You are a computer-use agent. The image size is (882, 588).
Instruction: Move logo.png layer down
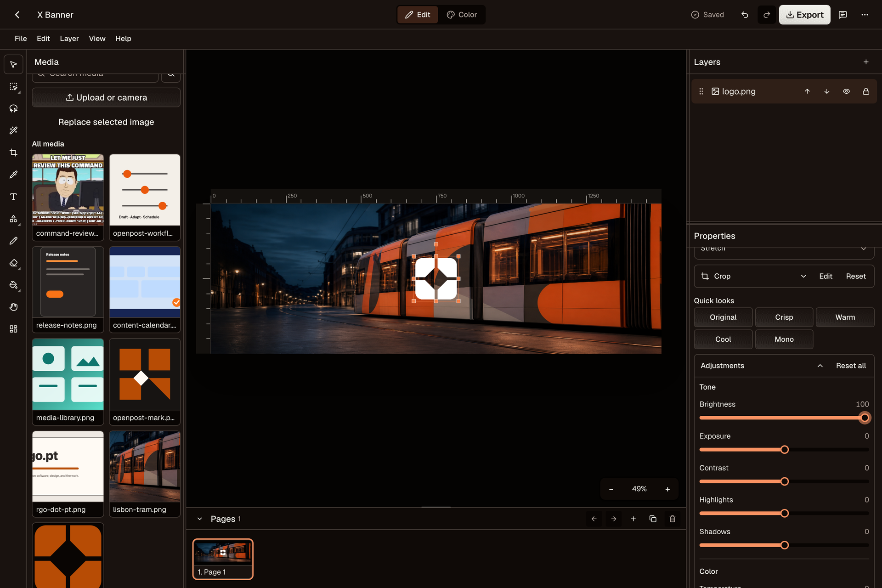[x=827, y=91]
